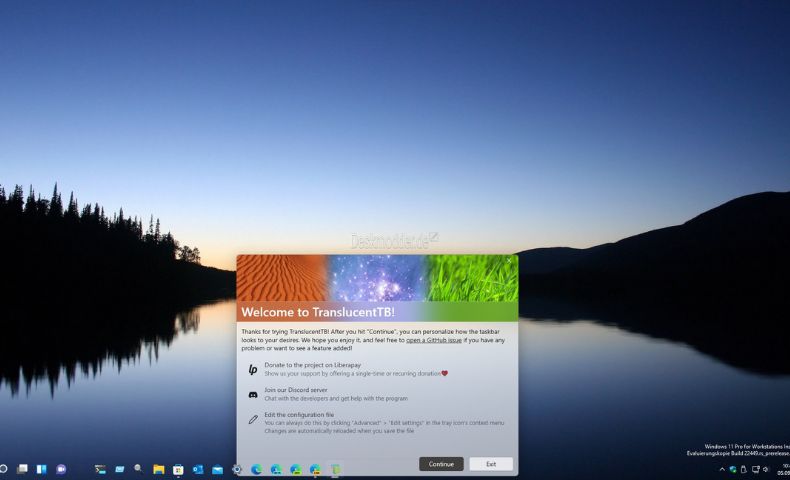Click 'Changes are automatically reloaded' text
This screenshot has height=480, width=790.
pyautogui.click(x=339, y=431)
